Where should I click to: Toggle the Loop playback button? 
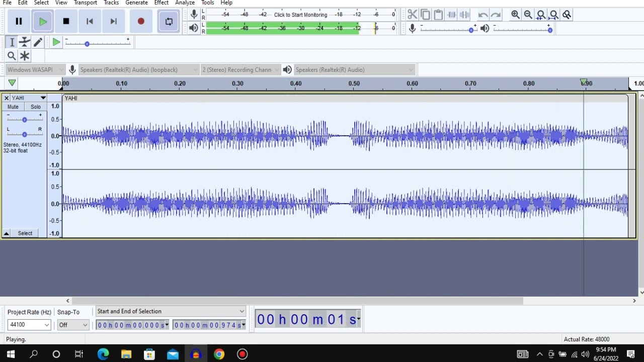tap(169, 21)
